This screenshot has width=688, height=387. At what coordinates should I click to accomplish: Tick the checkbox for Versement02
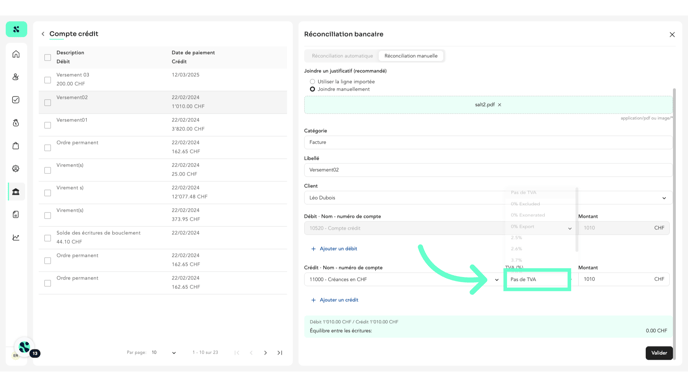click(x=47, y=103)
